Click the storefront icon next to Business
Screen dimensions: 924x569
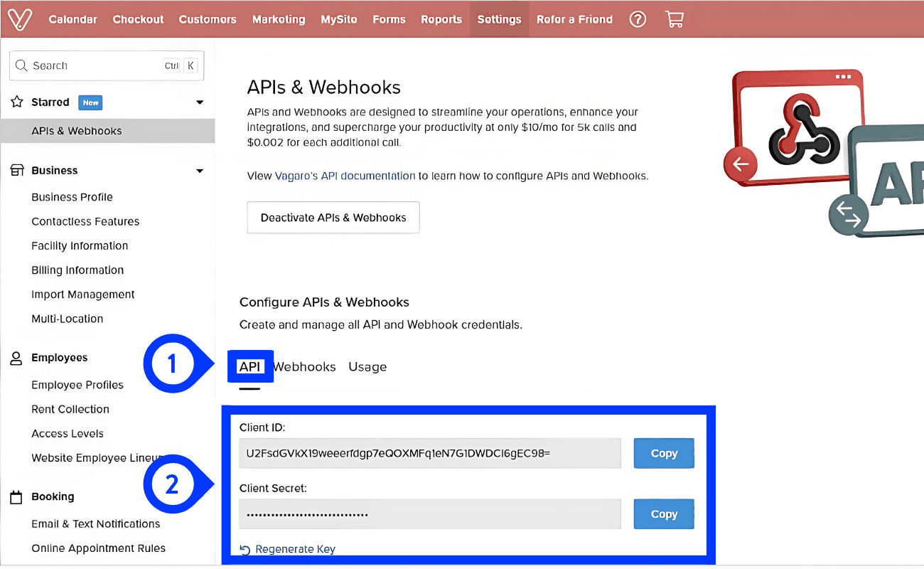coord(16,170)
